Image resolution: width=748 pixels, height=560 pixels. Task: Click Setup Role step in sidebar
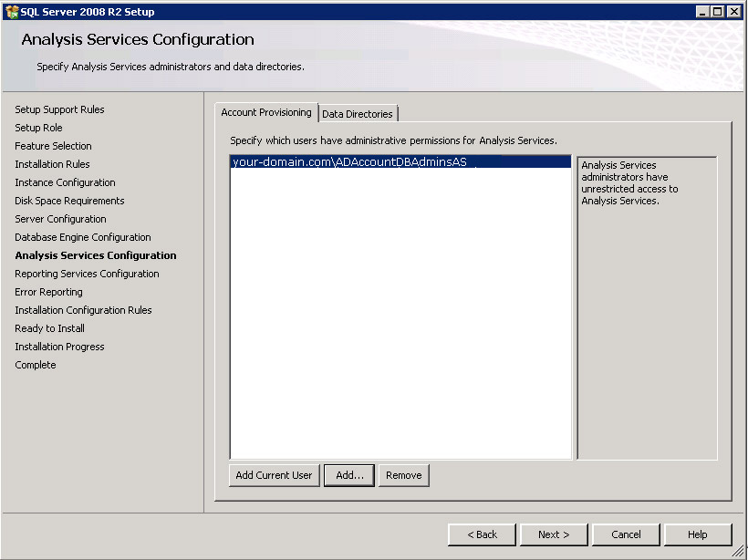(38, 128)
